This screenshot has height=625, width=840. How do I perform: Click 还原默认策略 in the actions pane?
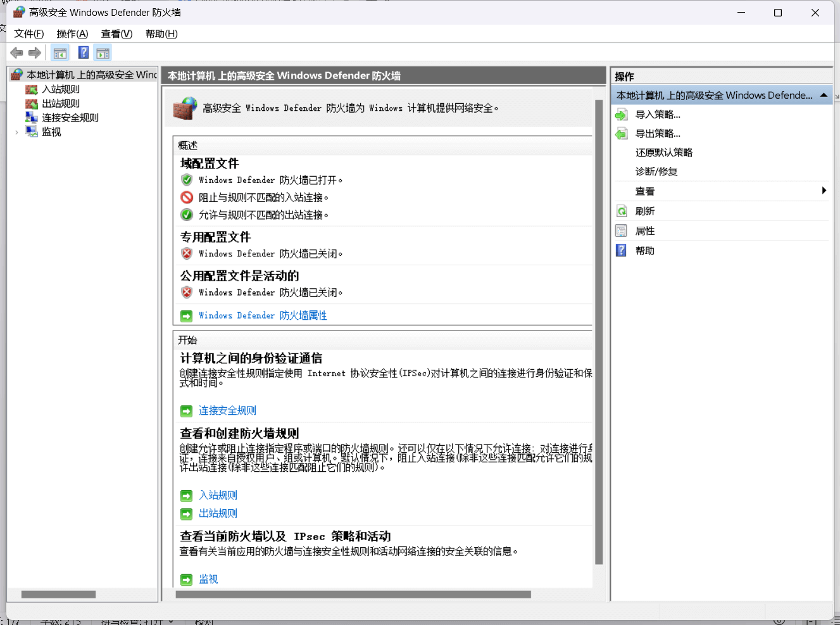point(664,153)
